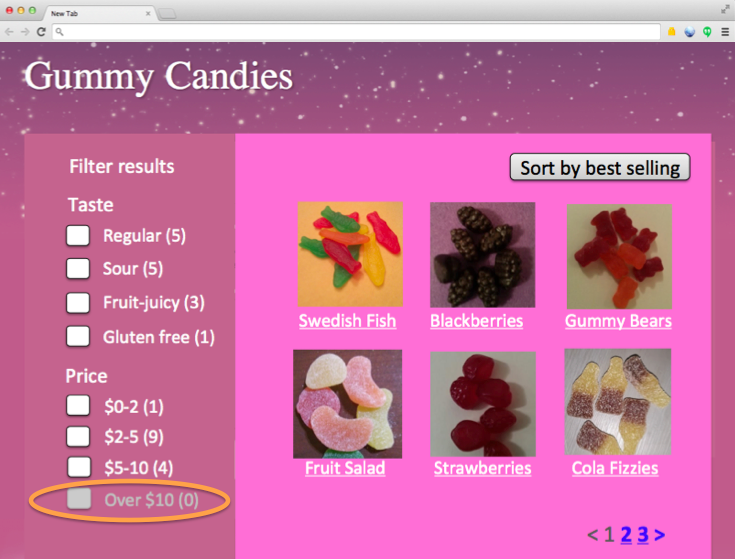Click the green Hangouts extension icon
Viewport: 735px width, 559px height.
[707, 32]
